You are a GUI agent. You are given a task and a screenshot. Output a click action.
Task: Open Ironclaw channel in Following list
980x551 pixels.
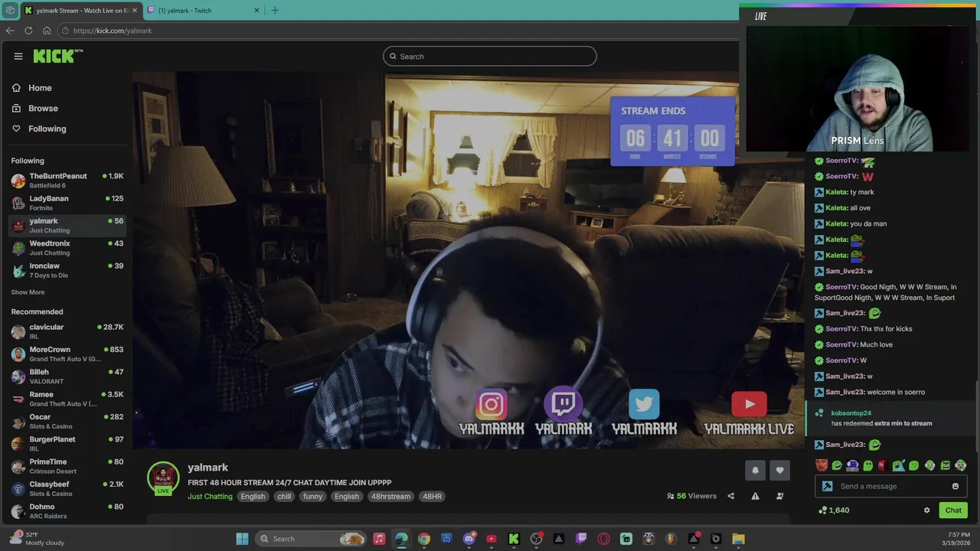pos(67,270)
